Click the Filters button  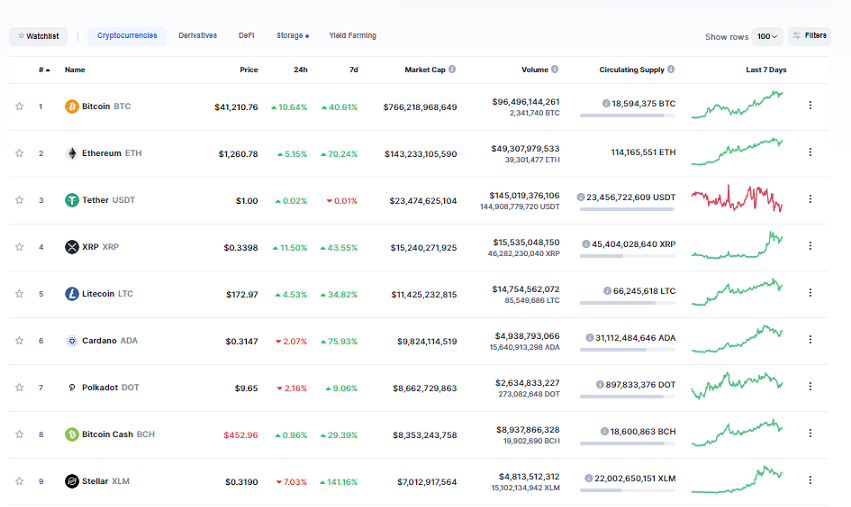point(809,36)
